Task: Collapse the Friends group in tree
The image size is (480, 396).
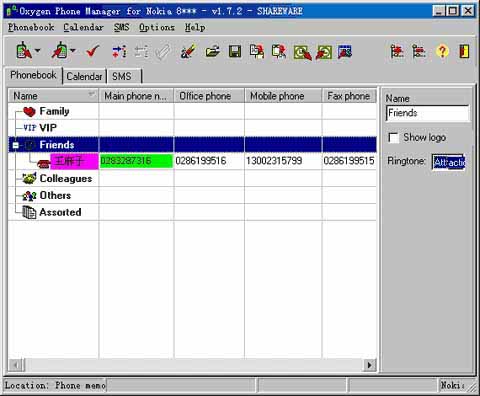Action: [15, 145]
